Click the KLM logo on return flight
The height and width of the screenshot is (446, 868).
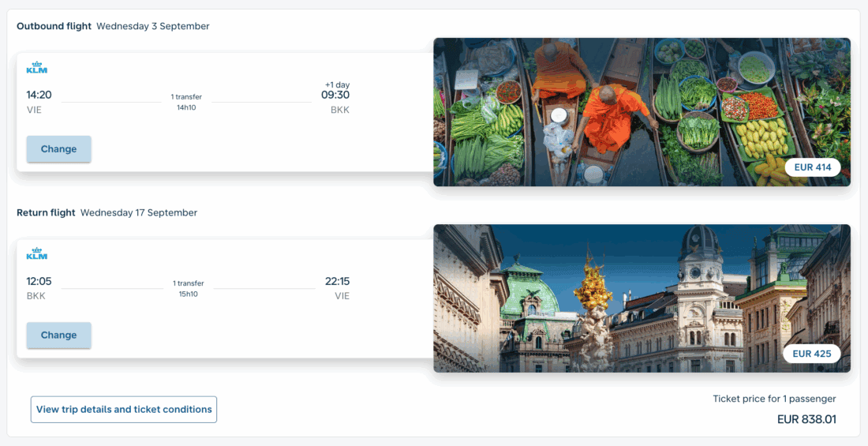37,253
